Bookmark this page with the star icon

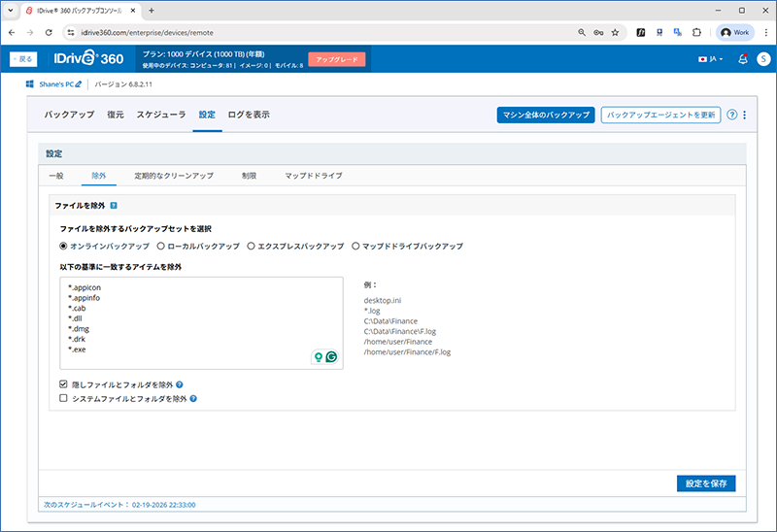616,32
